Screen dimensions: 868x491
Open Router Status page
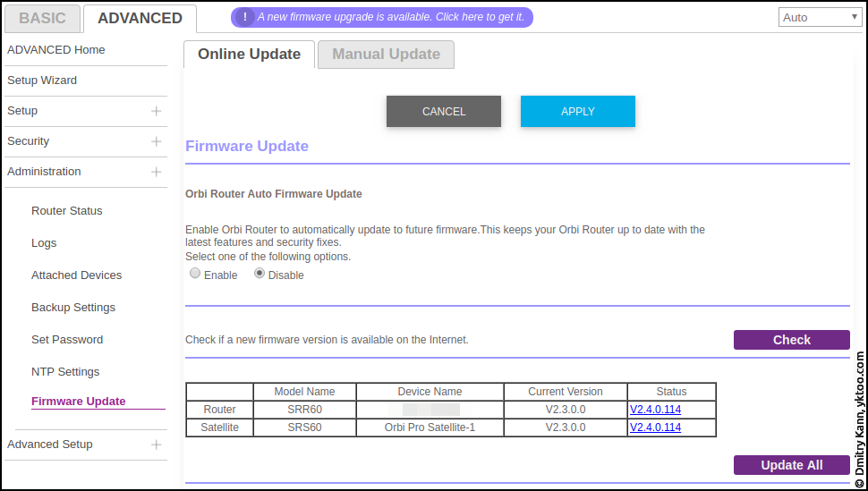(67, 211)
